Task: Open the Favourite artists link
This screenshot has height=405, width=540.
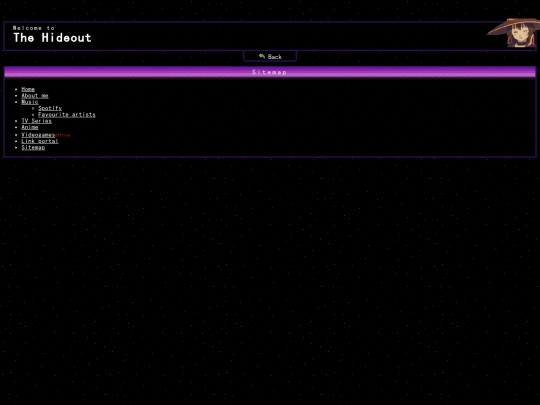Action: (x=67, y=114)
